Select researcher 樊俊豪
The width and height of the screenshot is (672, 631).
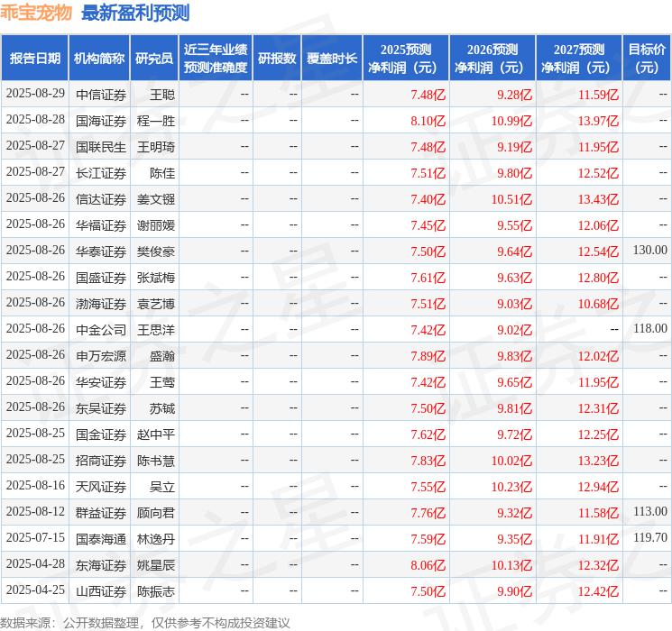155,251
